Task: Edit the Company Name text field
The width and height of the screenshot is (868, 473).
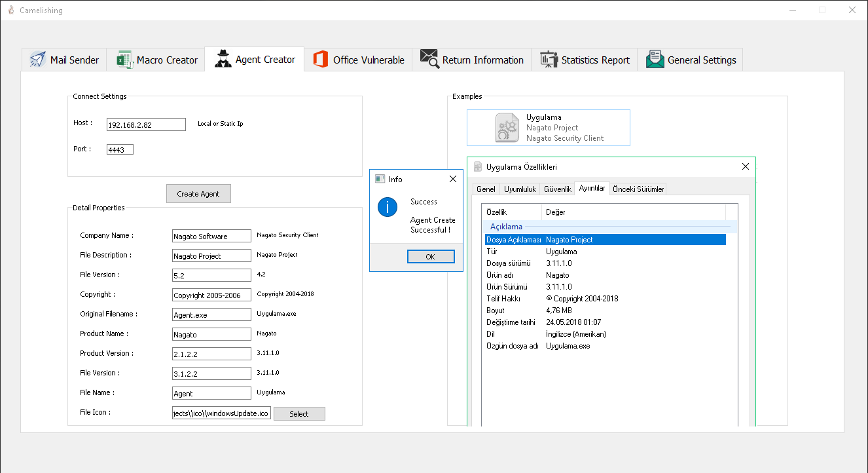Action: point(212,236)
